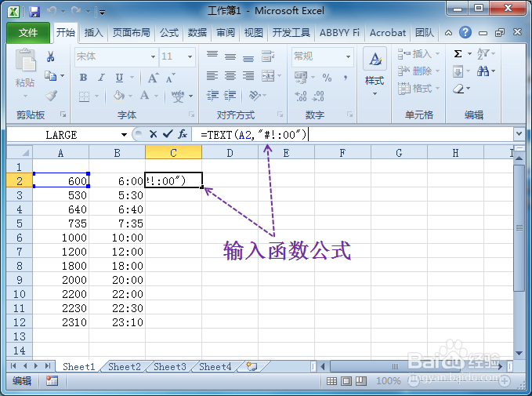The height and width of the screenshot is (396, 532).
Task: Apply the Fill Color paint bucket
Action: pyautogui.click(x=118, y=96)
